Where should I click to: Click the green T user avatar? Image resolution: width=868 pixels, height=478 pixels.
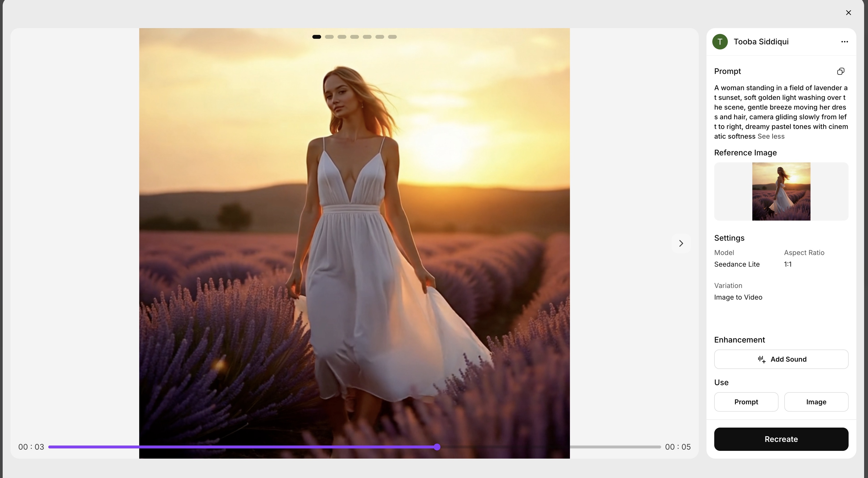click(720, 42)
